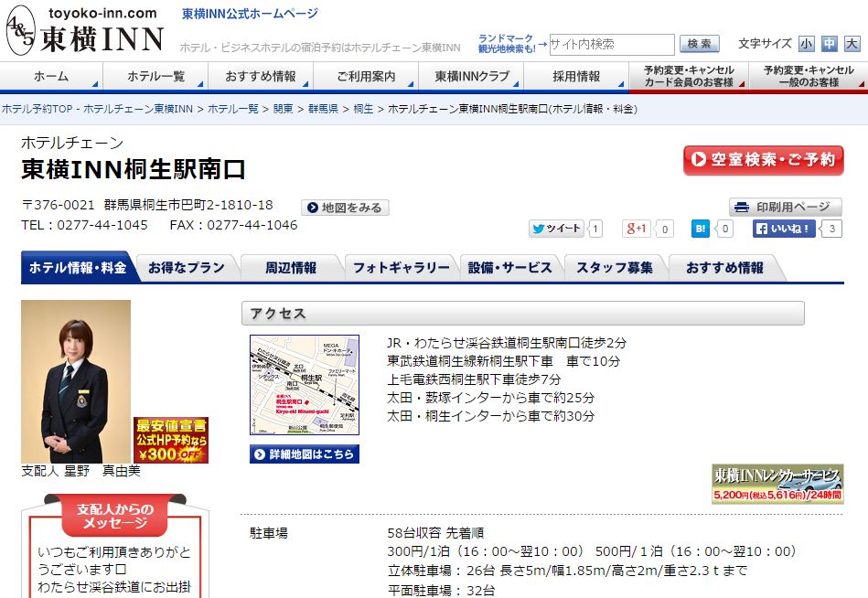Viewport: 868px width, 598px height.
Task: Click the 駐車場 row label
Action: (x=269, y=533)
